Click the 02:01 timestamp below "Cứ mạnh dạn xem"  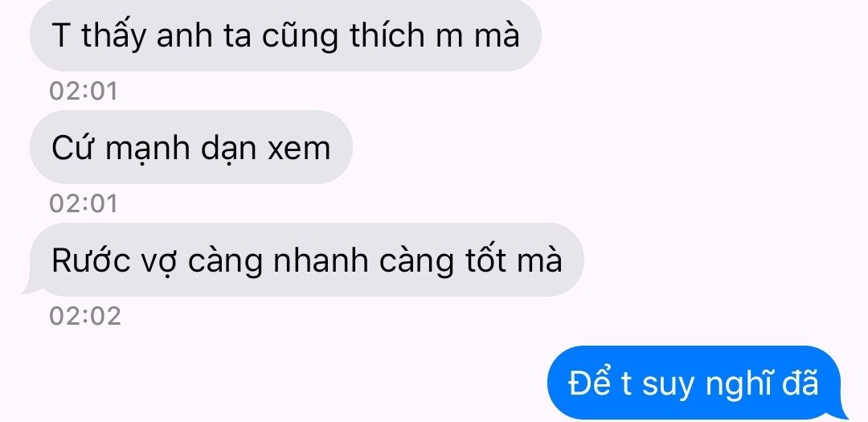click(x=84, y=204)
